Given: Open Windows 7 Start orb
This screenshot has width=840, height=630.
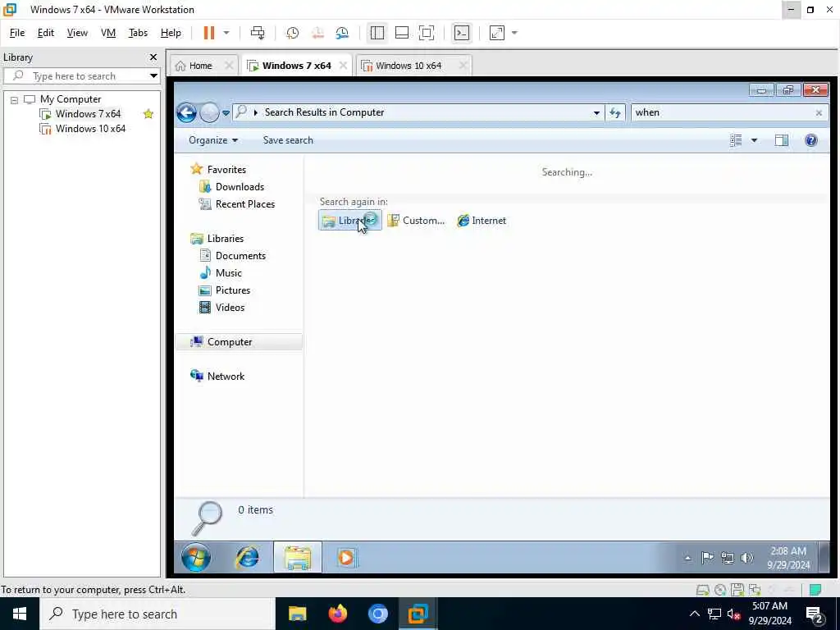Looking at the screenshot, I should (196, 558).
